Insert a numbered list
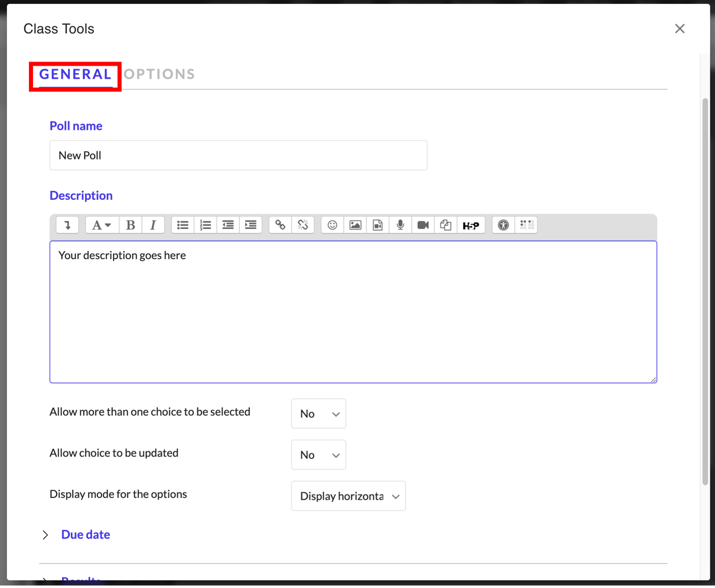 coord(205,225)
